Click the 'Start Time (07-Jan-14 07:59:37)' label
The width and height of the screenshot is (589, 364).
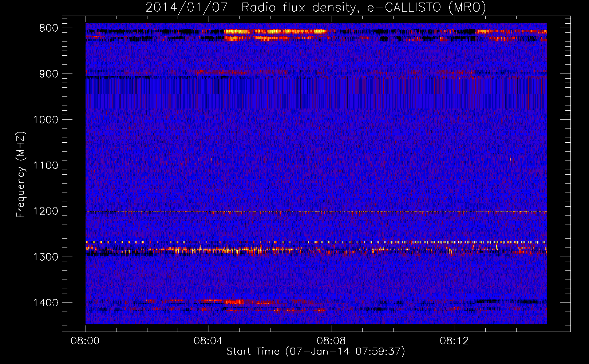click(x=316, y=352)
